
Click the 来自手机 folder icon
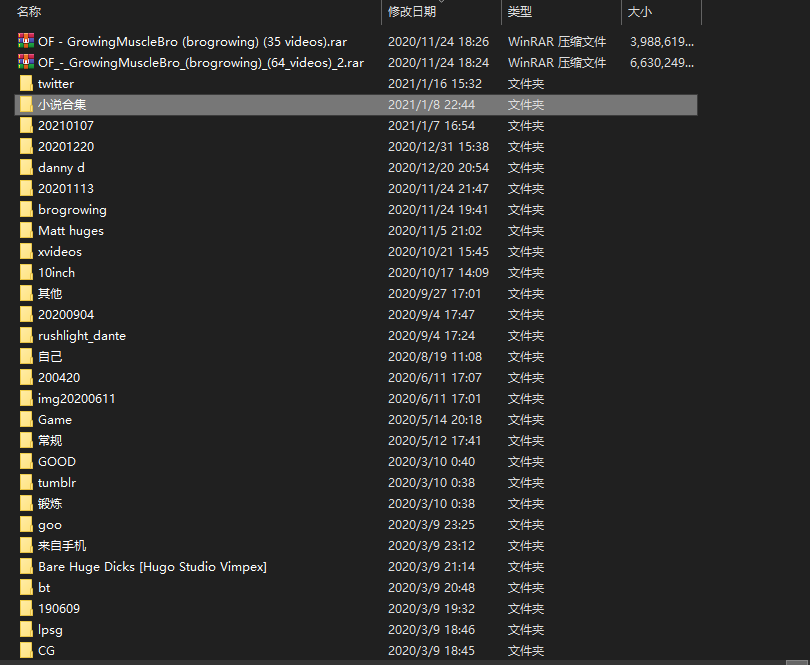(26, 546)
